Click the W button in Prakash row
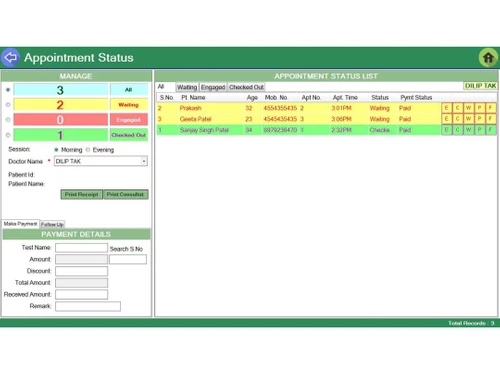Screen dimensions: 500x375 click(x=468, y=108)
